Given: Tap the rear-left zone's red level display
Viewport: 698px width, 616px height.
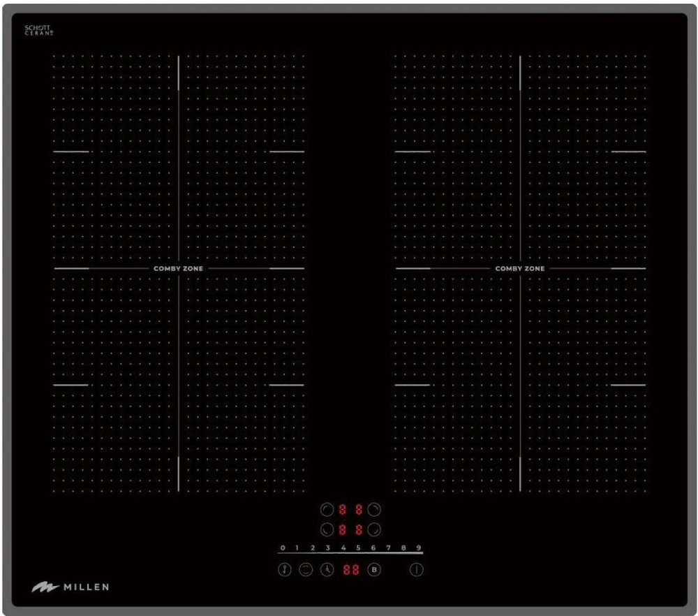Looking at the screenshot, I should (x=343, y=510).
